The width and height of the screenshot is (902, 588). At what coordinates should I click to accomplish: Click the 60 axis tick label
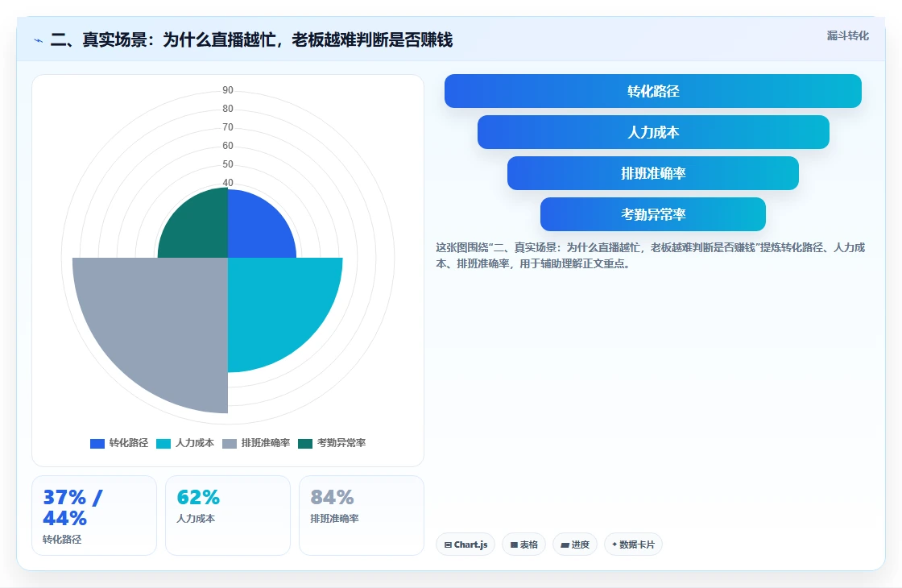(228, 146)
